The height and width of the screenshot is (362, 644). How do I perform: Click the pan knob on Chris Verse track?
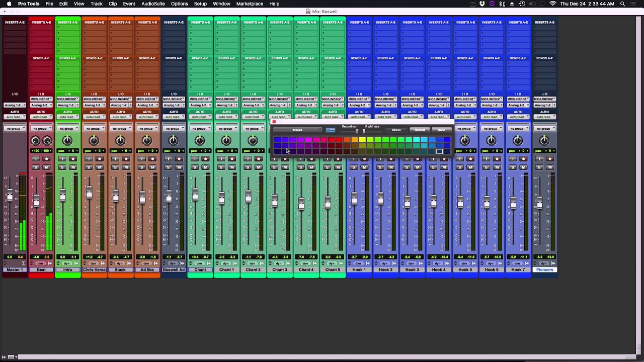pos(94,140)
